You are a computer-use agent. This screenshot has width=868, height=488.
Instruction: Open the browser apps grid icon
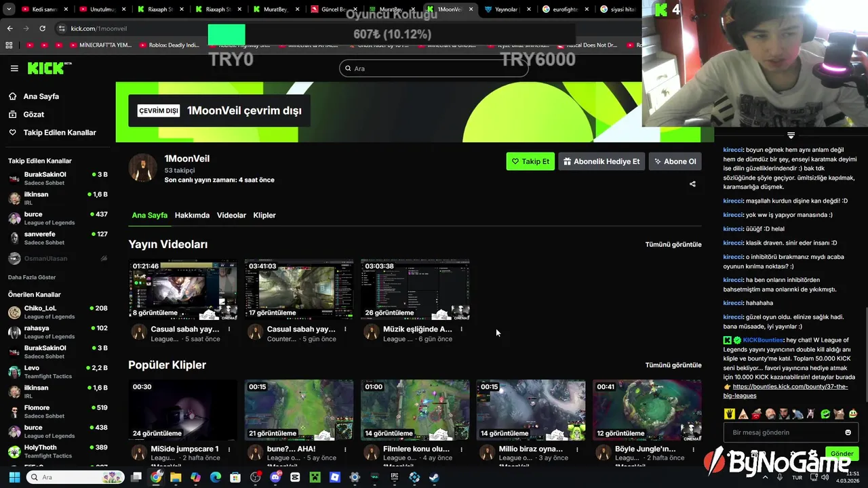click(9, 45)
